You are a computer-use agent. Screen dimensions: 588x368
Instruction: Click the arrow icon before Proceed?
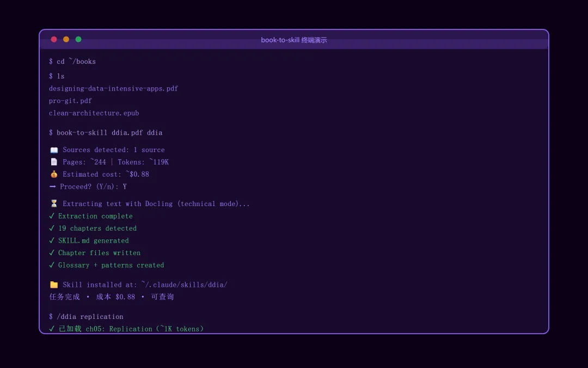[x=52, y=186]
